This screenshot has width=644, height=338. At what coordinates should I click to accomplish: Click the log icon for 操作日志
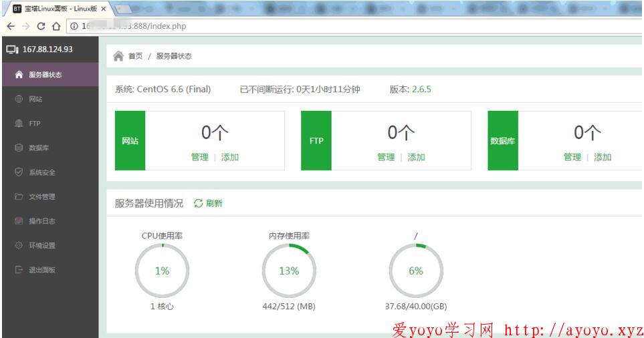19,221
